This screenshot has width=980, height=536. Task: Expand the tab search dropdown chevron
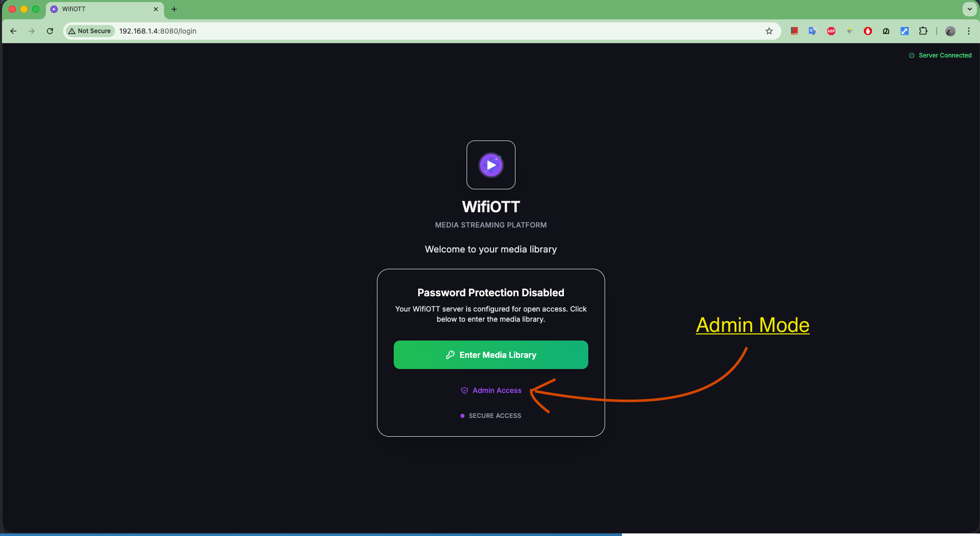[x=969, y=9]
